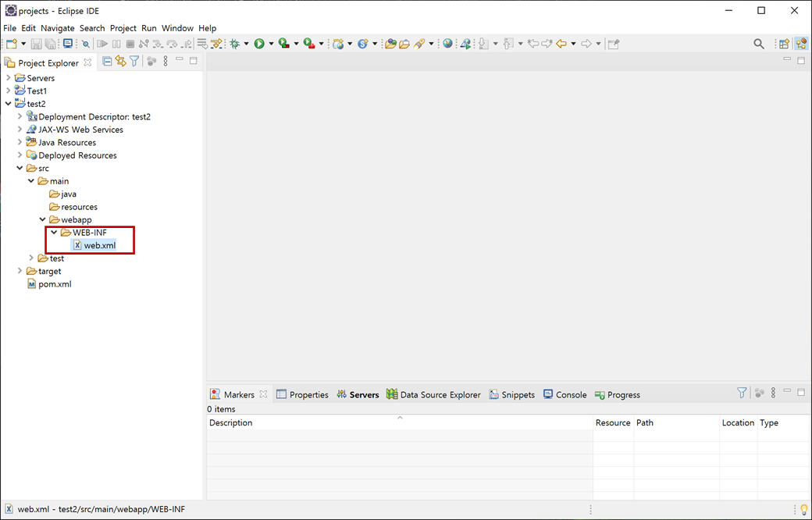Switch to the Data Source Explorer tab
Image resolution: width=812 pixels, height=520 pixels.
click(433, 394)
